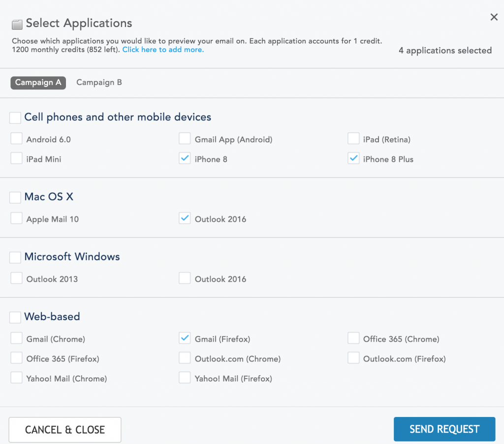This screenshot has height=444, width=504.
Task: Switch to the Campaign B tab
Action: click(99, 82)
